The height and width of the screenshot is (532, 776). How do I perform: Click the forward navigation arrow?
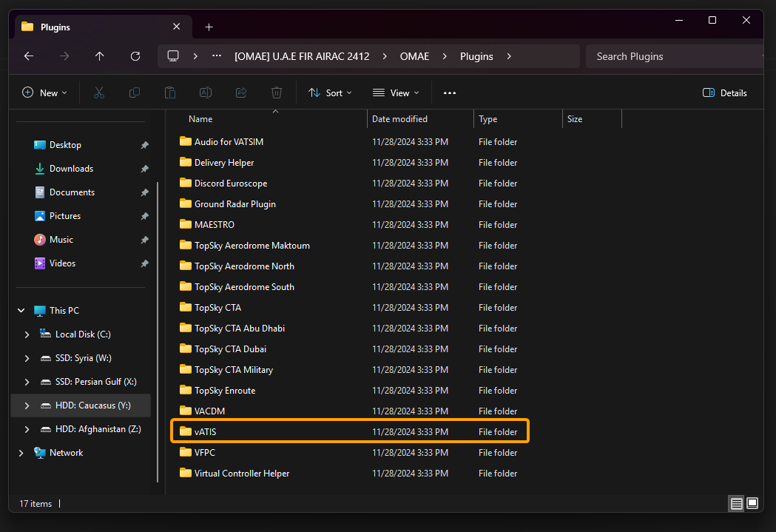(x=64, y=56)
